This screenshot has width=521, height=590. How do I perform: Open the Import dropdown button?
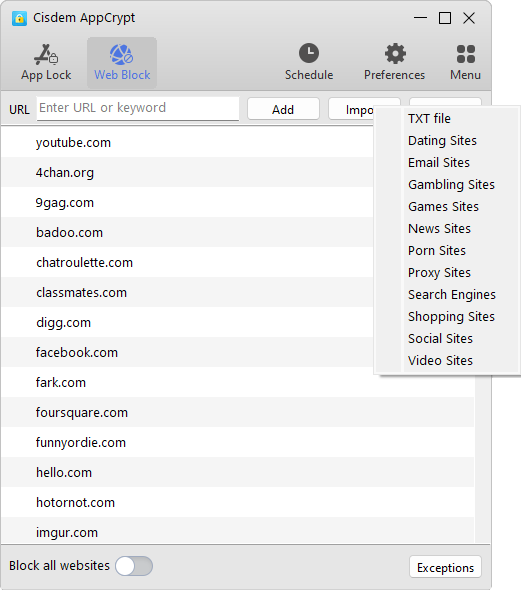tap(351, 109)
